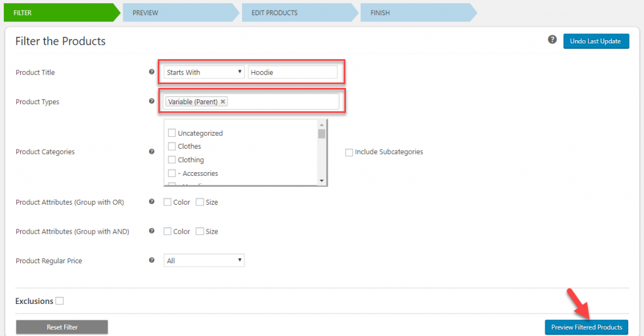644x336 pixels.
Task: Show help tooltip for Product Categories
Action: tap(152, 151)
